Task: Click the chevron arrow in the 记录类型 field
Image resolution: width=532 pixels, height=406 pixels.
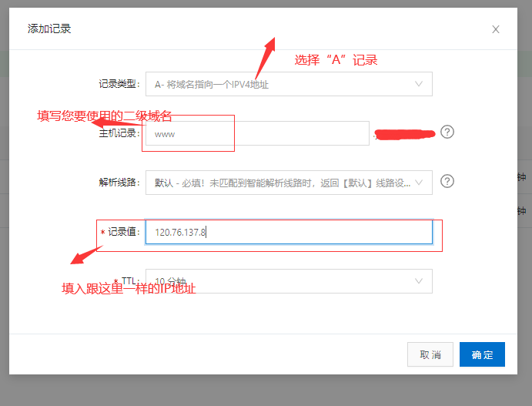Action: 420,84
